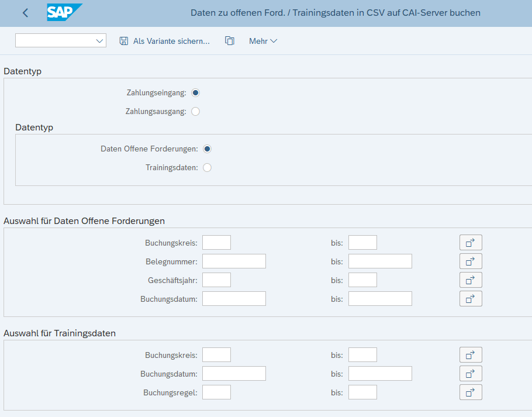Click Buchungskreis field under Offene Forderungen

216,242
